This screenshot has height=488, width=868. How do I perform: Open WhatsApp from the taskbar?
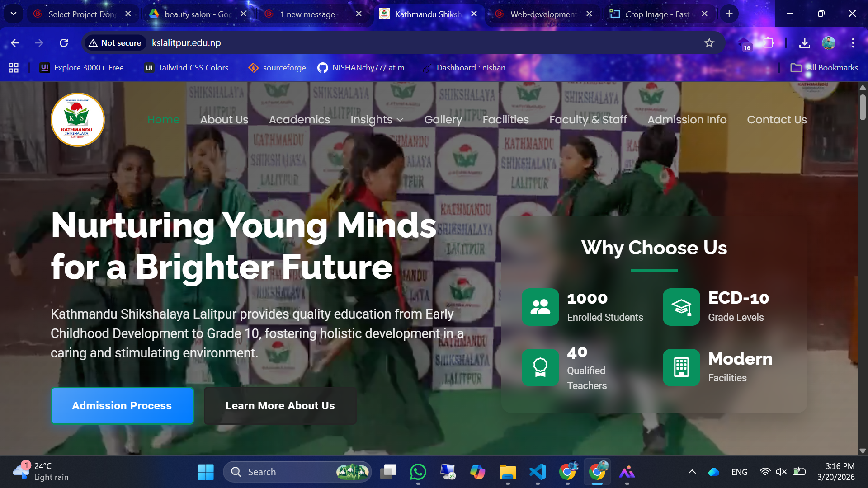418,472
